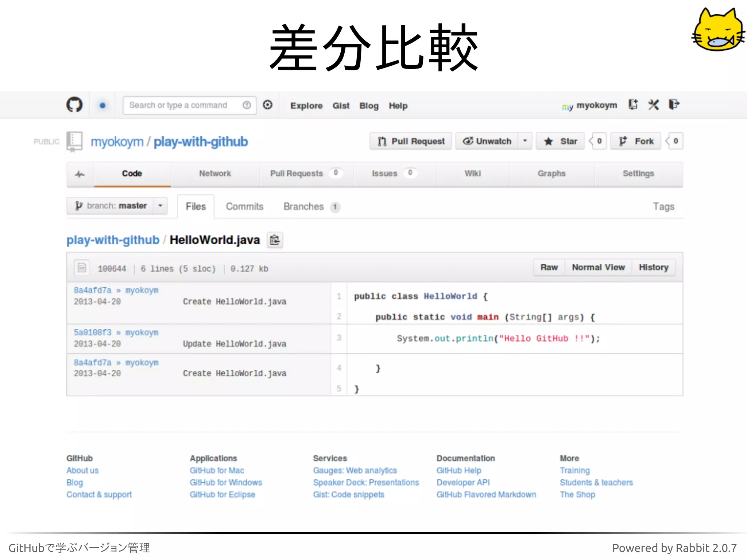
Task: Open Speaker Deck: Presentations link
Action: [366, 483]
